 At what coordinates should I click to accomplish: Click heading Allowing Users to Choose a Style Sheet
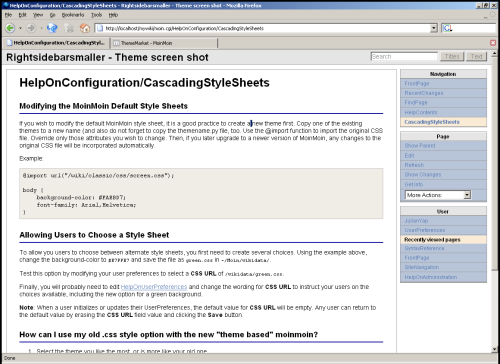click(x=94, y=235)
